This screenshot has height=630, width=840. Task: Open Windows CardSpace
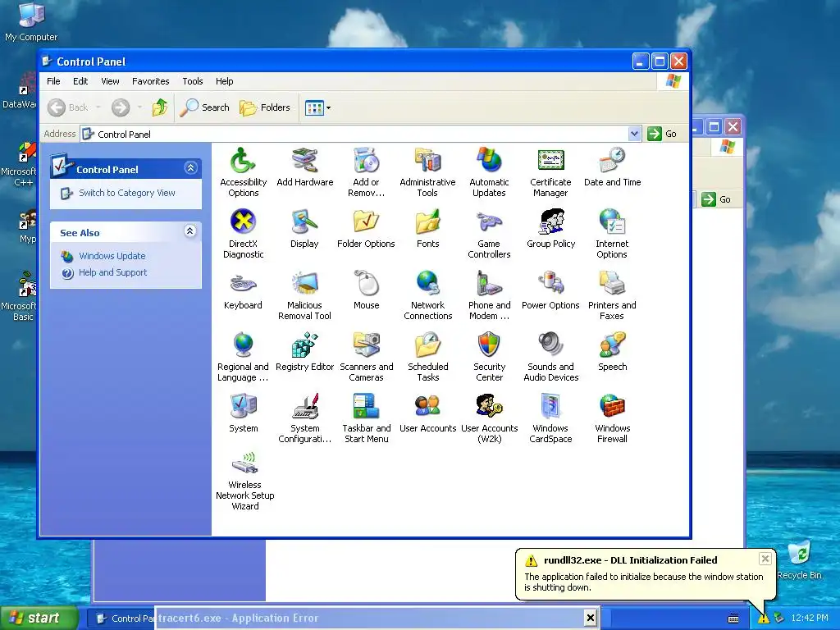pyautogui.click(x=550, y=419)
